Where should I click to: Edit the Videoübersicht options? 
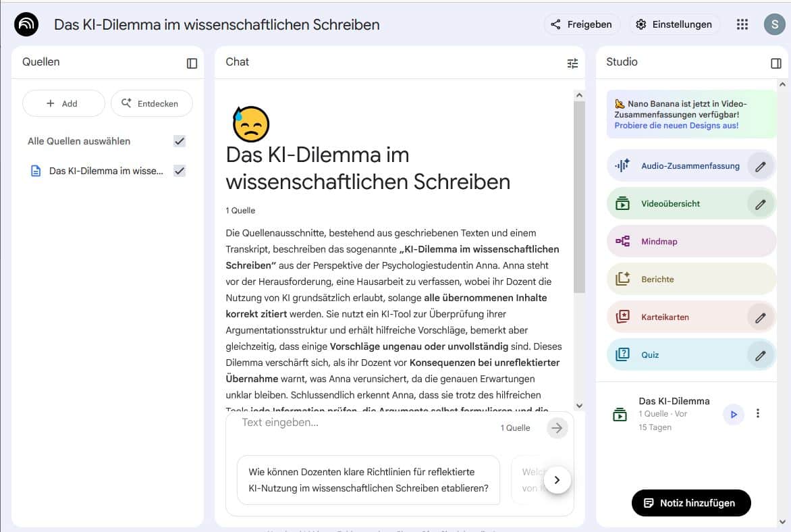point(761,204)
